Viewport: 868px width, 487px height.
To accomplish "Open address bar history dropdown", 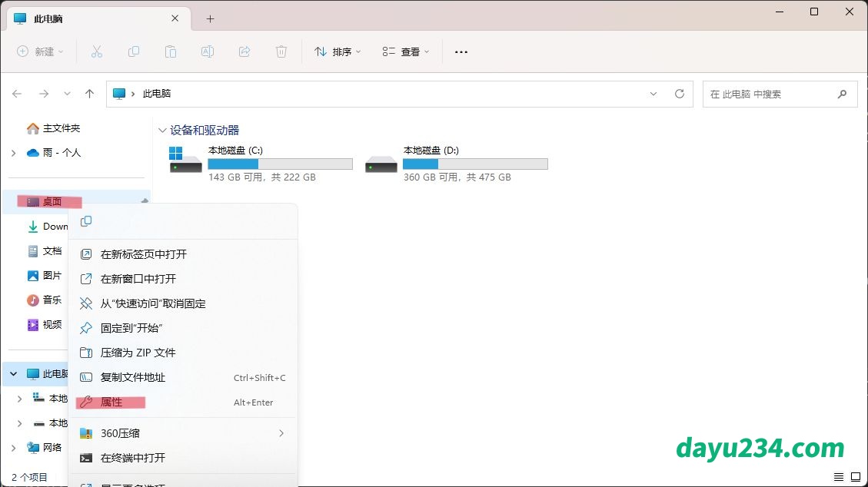I will 653,94.
